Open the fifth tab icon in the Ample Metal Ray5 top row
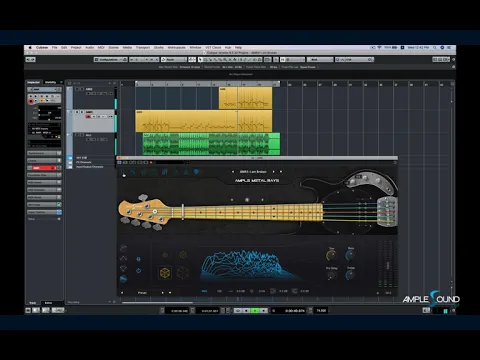The image size is (480, 360). (165, 172)
